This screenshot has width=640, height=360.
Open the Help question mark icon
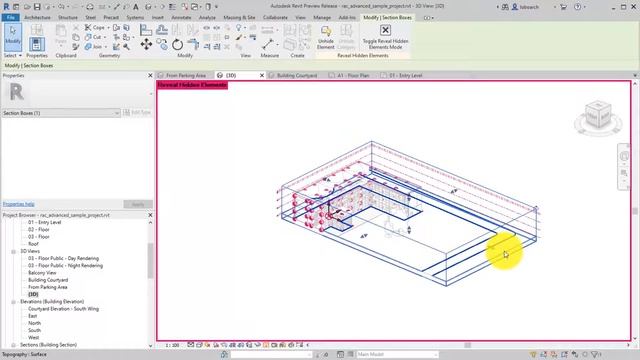click(x=578, y=7)
